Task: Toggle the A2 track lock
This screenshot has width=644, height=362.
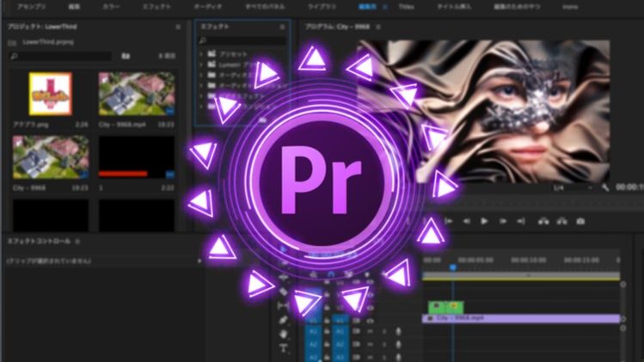Action: click(327, 344)
